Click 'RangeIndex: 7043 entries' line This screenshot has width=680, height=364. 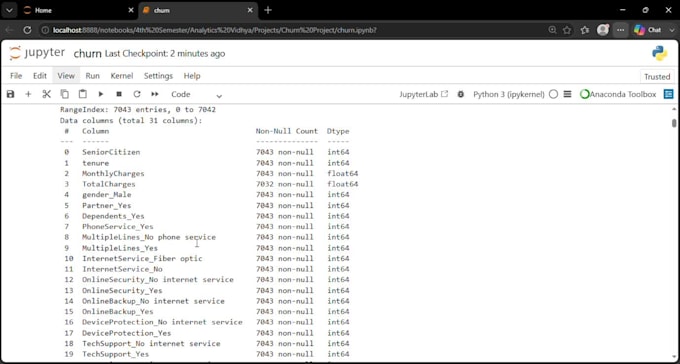138,110
